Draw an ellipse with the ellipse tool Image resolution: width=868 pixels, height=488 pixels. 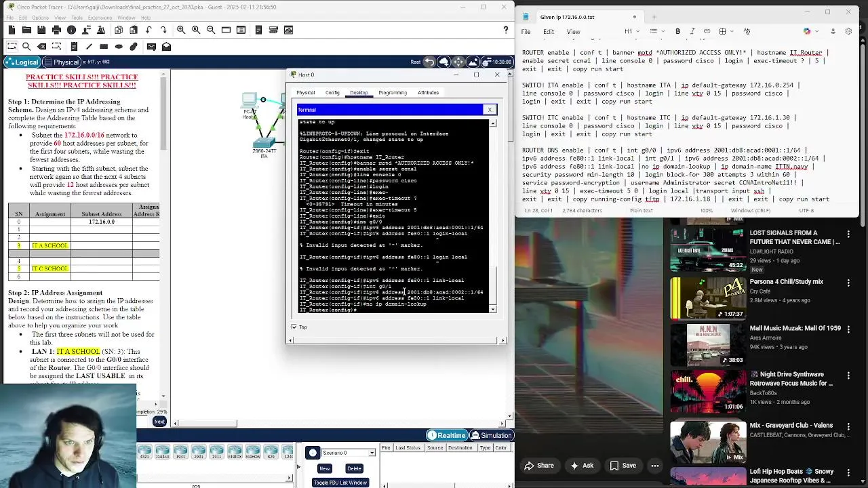(119, 46)
